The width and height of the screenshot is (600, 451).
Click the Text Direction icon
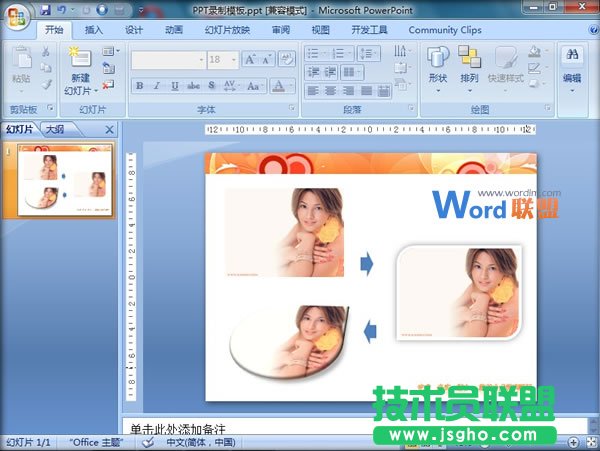[401, 50]
